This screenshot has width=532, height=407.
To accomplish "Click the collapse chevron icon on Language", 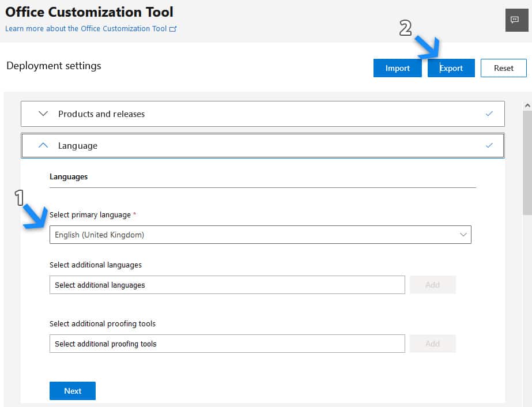I will pos(42,145).
